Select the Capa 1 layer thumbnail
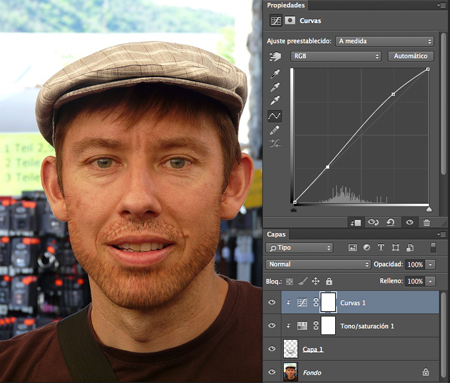Image resolution: width=450 pixels, height=383 pixels. 290,349
